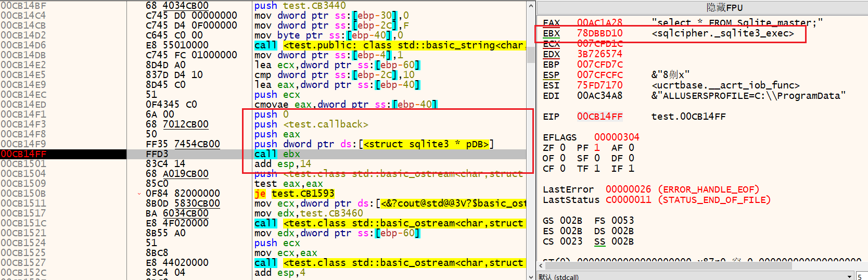Click the je test.CB1593 jump instruction

pyautogui.click(x=295, y=194)
